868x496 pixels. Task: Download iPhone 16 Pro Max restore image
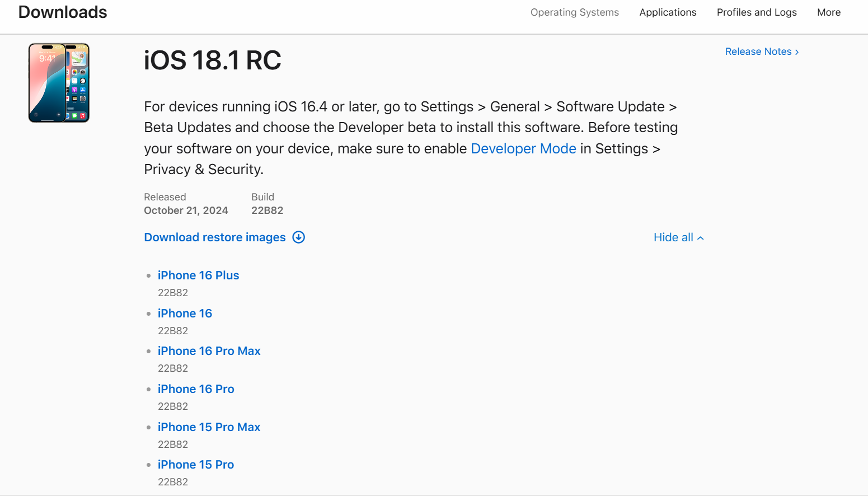[209, 351]
